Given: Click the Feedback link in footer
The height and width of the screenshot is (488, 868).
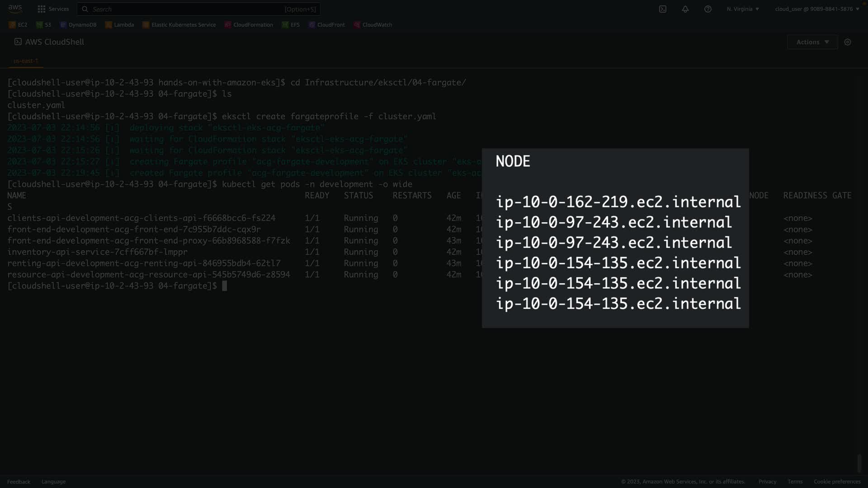Looking at the screenshot, I should [19, 482].
